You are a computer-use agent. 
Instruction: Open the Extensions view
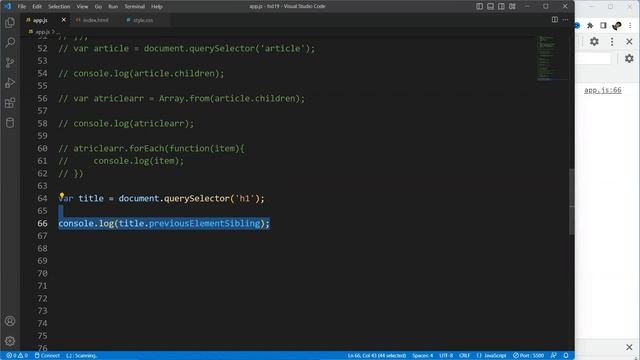tap(10, 102)
